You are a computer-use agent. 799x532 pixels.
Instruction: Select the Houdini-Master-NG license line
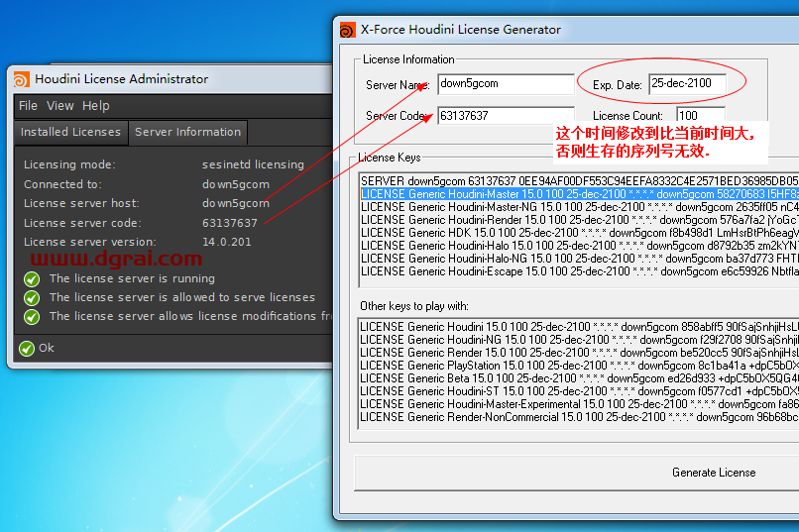(x=579, y=207)
